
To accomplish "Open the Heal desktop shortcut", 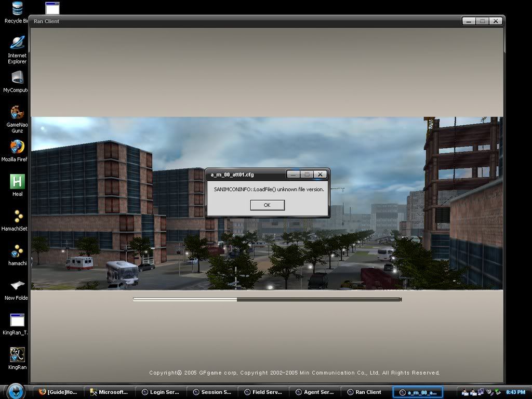I will [17, 182].
